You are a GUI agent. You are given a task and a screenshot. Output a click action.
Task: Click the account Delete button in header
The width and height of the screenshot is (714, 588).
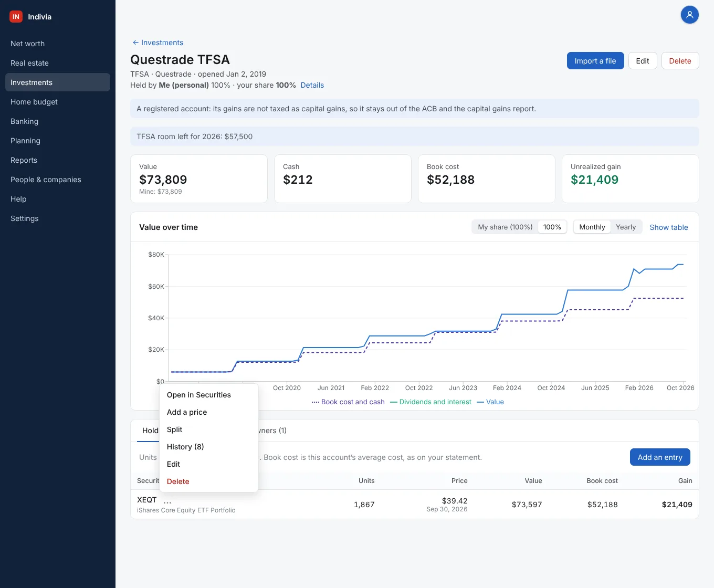(x=680, y=61)
